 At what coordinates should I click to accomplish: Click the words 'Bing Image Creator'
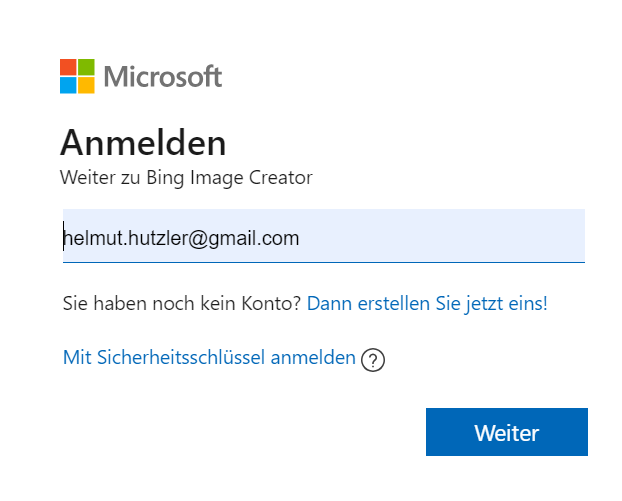tap(229, 178)
